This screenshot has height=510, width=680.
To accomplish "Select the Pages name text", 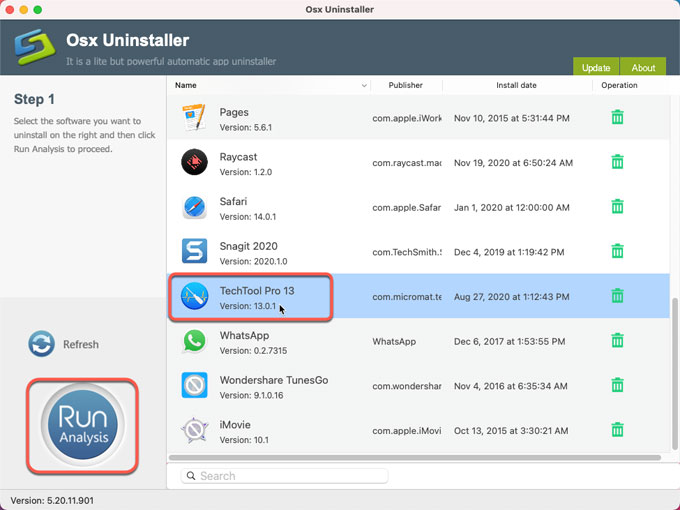I will [234, 112].
